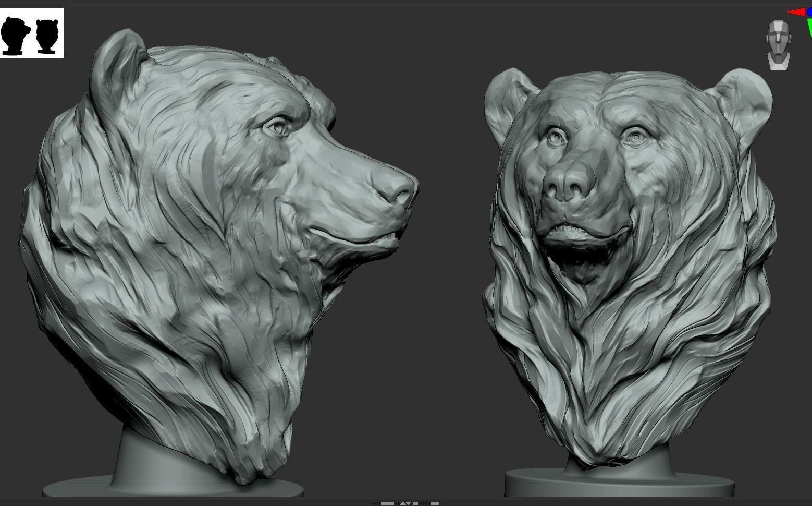Open the bear silhouette thumbnail preview

click(32, 32)
